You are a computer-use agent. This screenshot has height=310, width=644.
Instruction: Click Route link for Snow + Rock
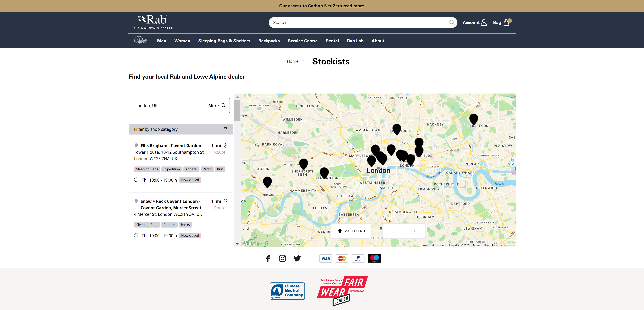220,208
